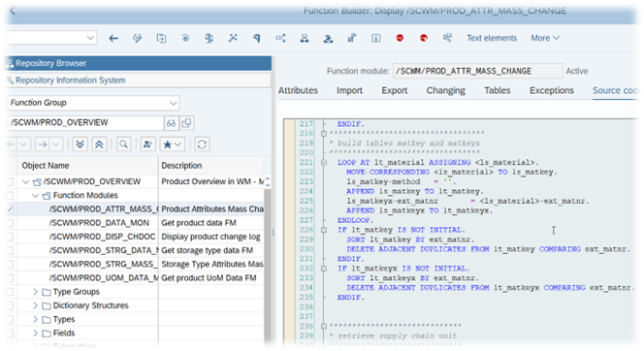Image resolution: width=644 pixels, height=351 pixels.
Task: Click the tree toolbar icon left of the star
Action: pos(147,144)
